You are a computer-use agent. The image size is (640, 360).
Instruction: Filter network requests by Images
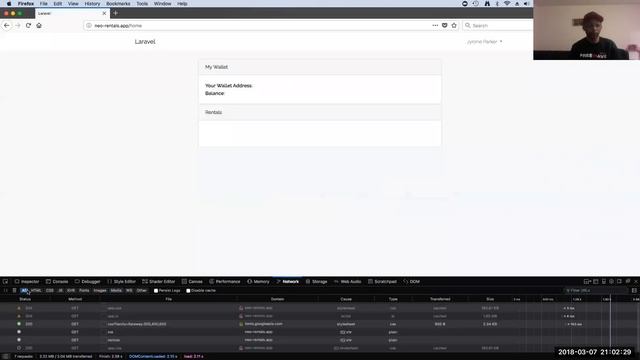click(x=100, y=291)
